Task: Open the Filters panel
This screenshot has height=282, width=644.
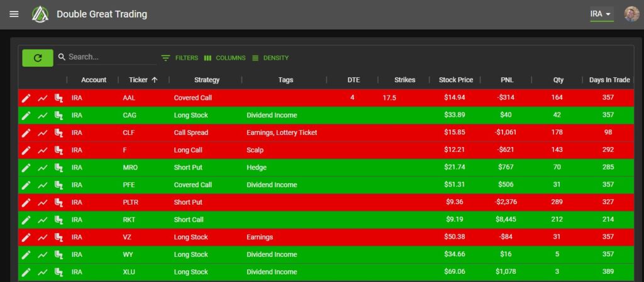Action: [x=179, y=58]
